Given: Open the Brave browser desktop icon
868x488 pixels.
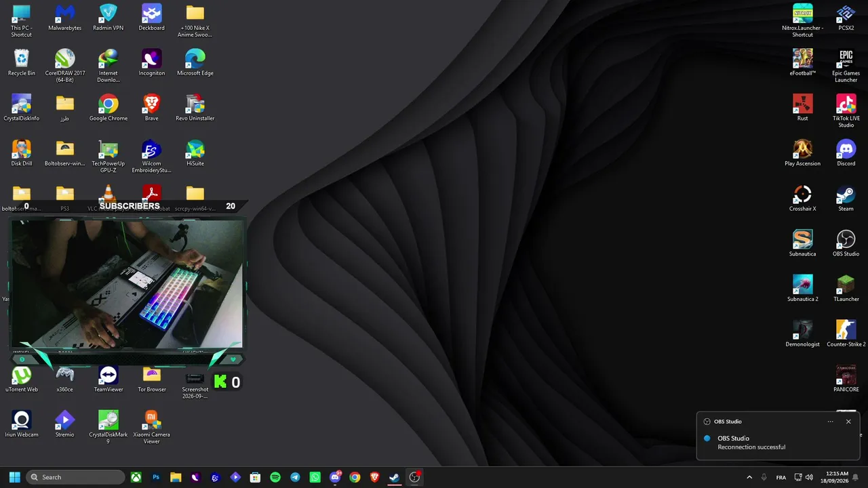Looking at the screenshot, I should [x=152, y=108].
